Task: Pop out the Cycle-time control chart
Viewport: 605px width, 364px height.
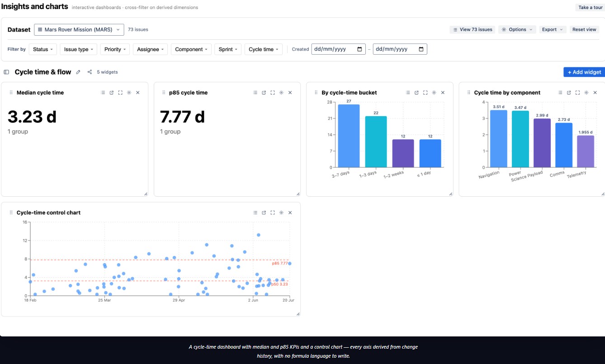Action: click(264, 213)
